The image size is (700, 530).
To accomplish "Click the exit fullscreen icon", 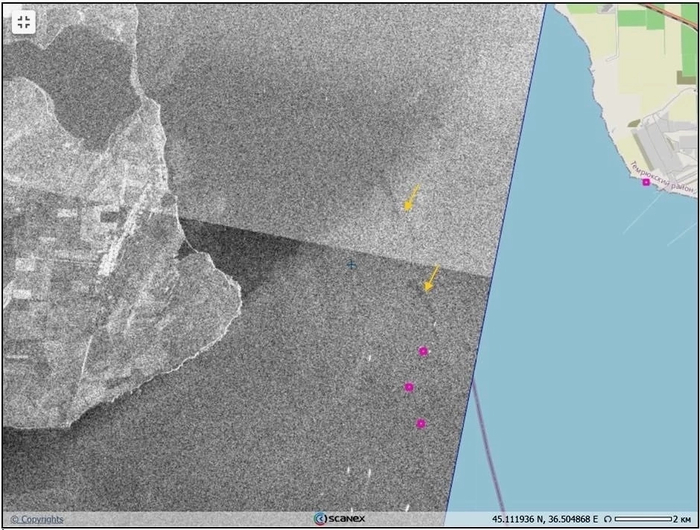I will (24, 23).
